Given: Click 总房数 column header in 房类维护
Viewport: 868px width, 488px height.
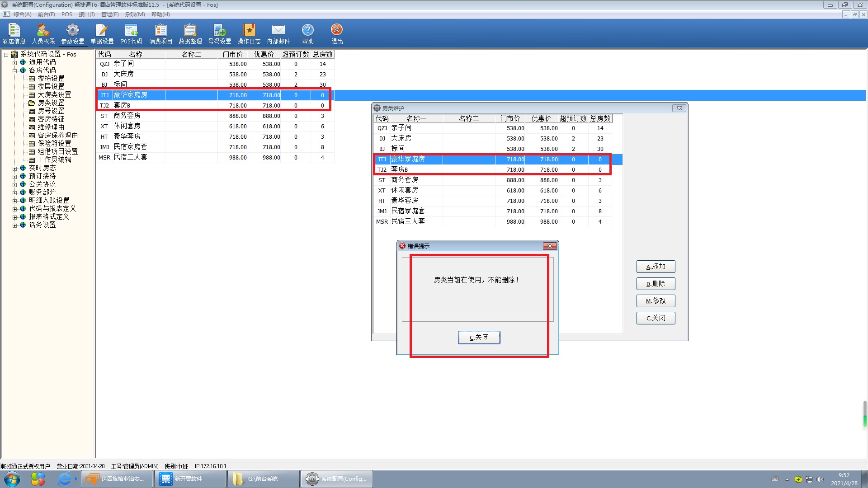Looking at the screenshot, I should [x=600, y=119].
